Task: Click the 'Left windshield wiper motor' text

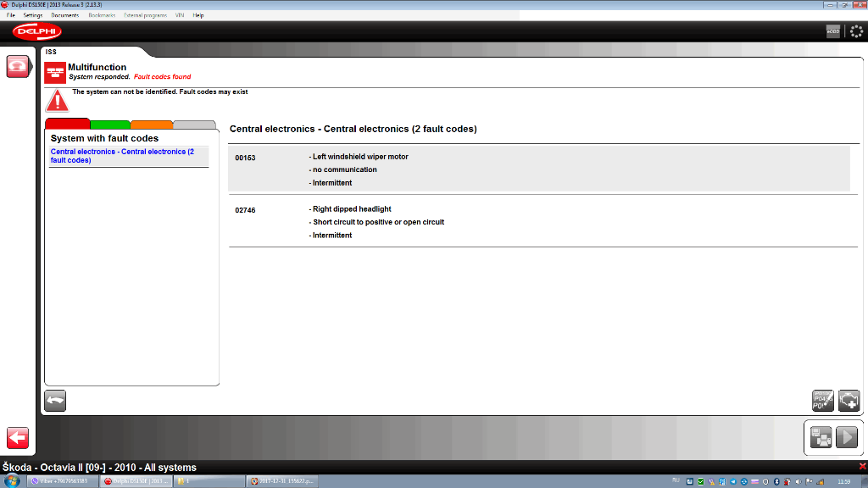Action: (360, 157)
